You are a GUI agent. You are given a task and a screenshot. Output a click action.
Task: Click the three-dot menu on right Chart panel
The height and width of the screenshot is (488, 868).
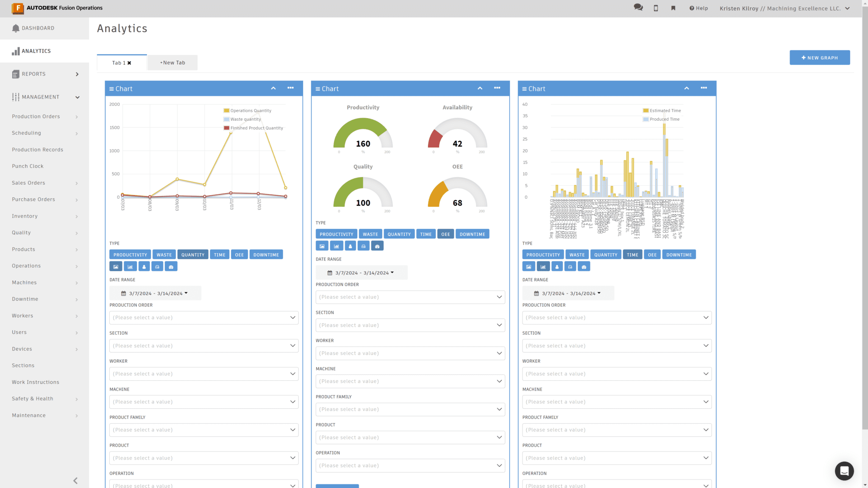(704, 88)
